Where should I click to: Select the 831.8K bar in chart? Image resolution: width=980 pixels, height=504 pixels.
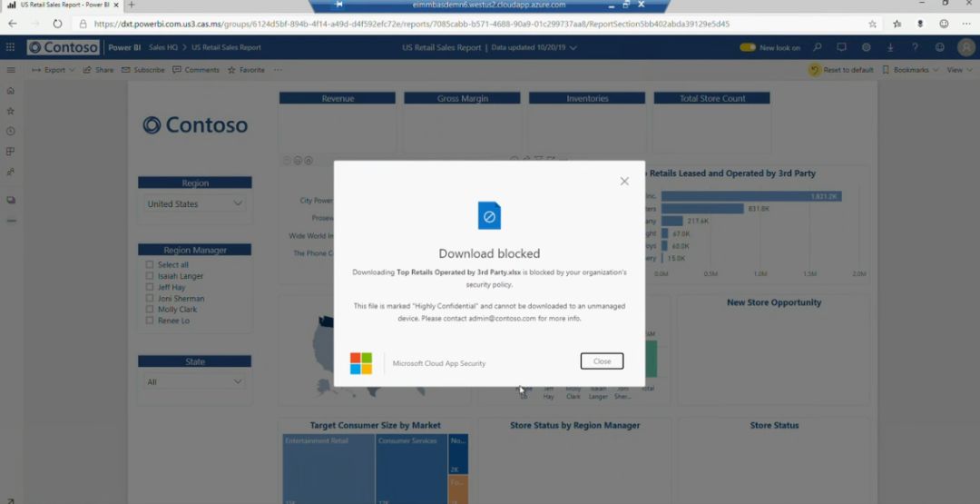click(702, 209)
